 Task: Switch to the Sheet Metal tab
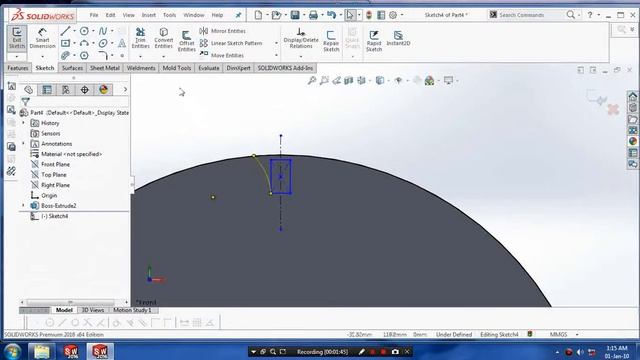pyautogui.click(x=105, y=68)
